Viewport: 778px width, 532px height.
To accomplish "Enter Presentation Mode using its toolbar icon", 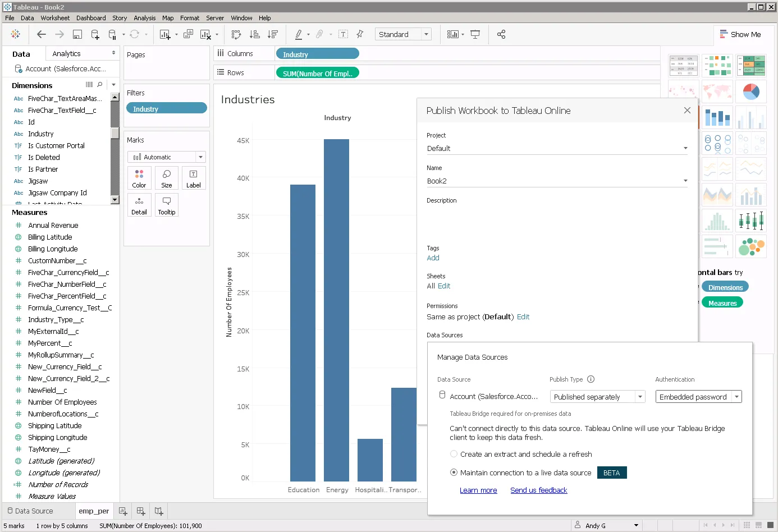I will click(x=475, y=34).
